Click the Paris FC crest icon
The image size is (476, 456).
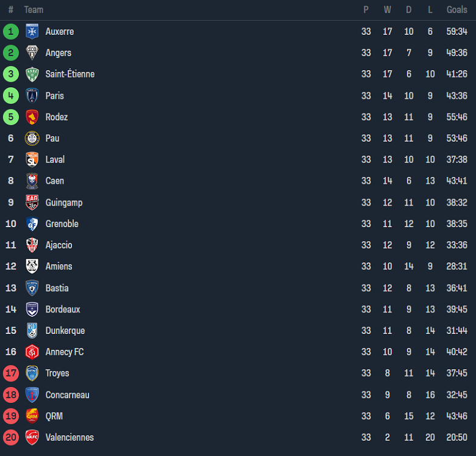32,96
